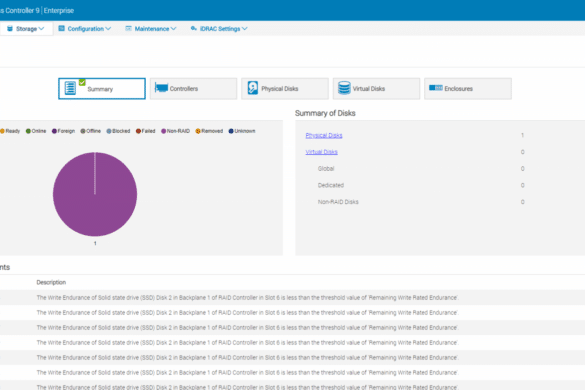Open the Virtual Disks link
The image size is (585, 390).
(322, 152)
